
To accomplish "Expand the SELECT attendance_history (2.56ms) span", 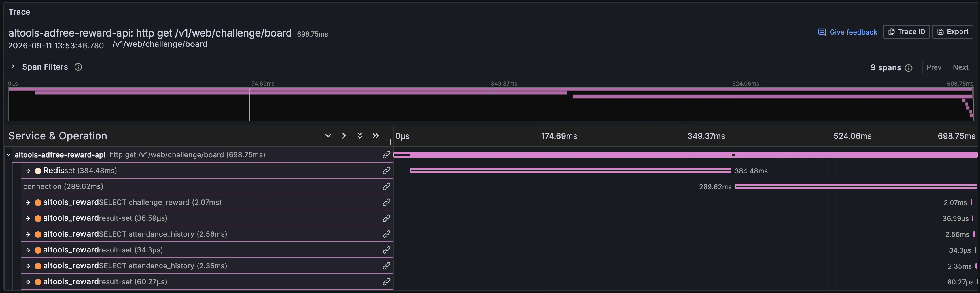I will click(x=27, y=234).
